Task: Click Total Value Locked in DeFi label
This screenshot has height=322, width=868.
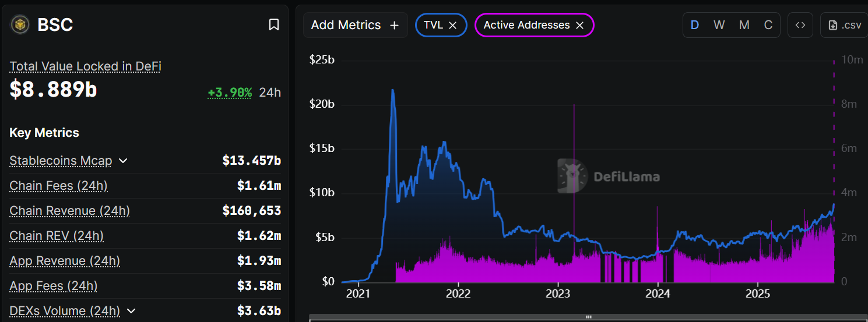Action: 85,66
